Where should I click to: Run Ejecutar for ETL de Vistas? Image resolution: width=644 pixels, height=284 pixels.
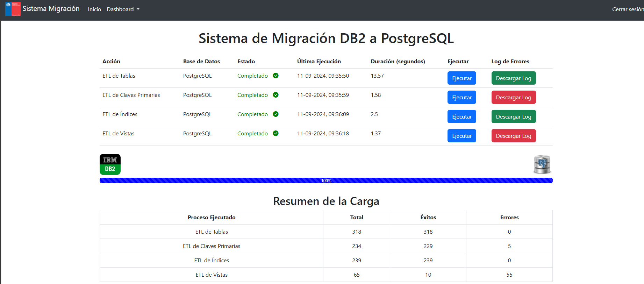tap(462, 136)
